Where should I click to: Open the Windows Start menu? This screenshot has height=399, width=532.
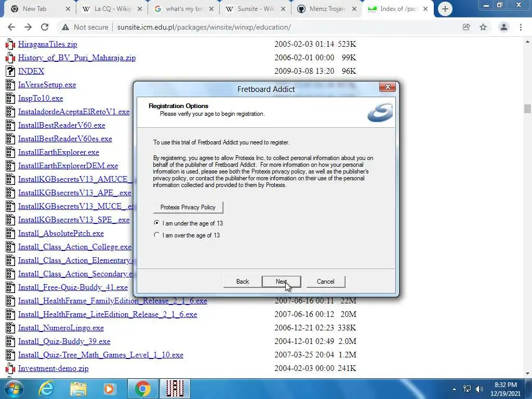(14, 389)
